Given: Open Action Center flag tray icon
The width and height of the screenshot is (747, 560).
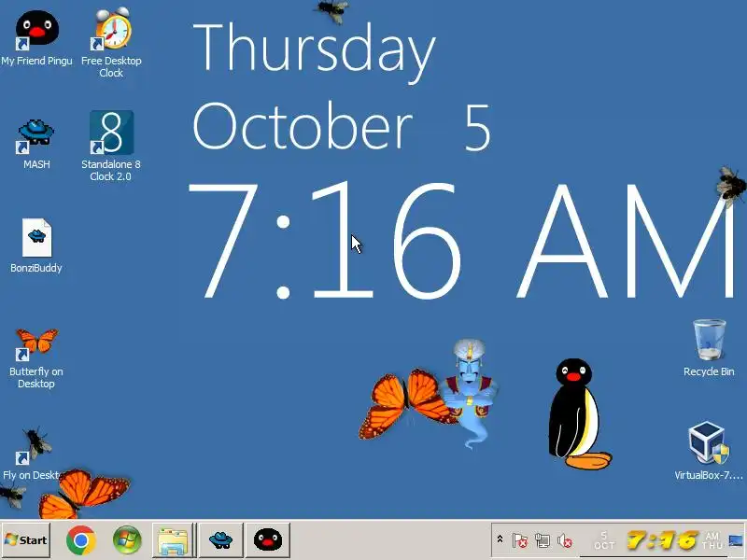Looking at the screenshot, I should (519, 540).
